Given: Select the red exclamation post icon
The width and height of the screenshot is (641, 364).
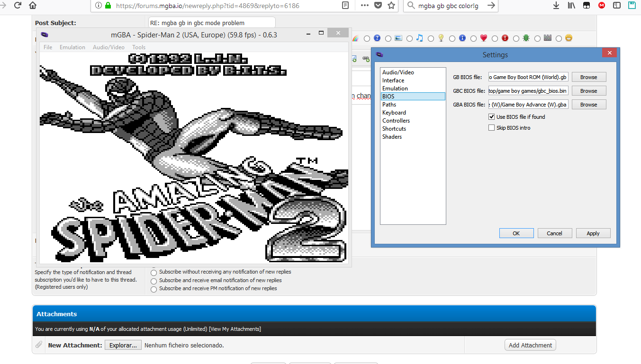Looking at the screenshot, I should tap(505, 38).
